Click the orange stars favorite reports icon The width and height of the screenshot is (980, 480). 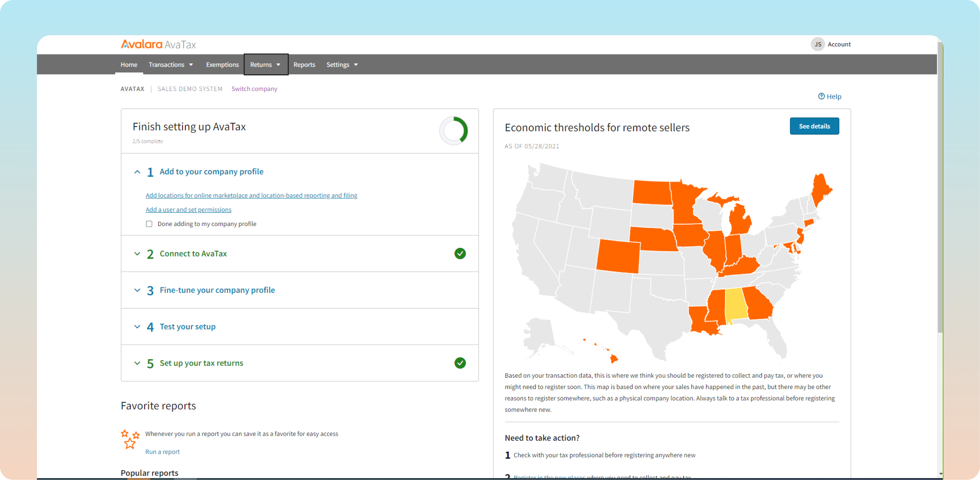click(x=130, y=439)
